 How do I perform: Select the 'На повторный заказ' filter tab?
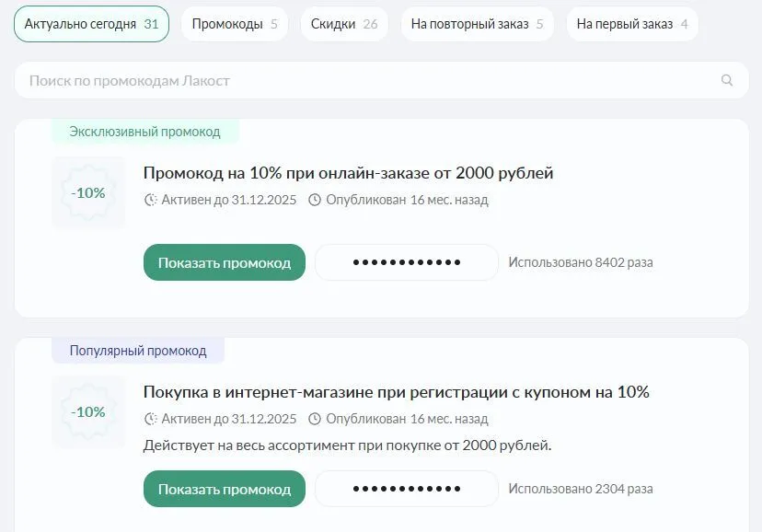(477, 23)
